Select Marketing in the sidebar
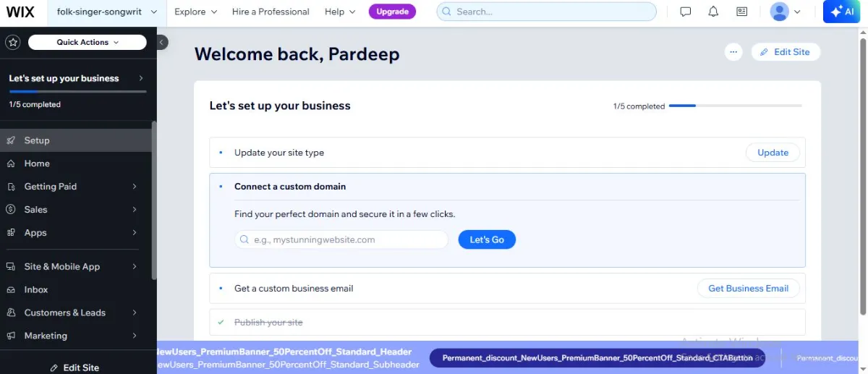 click(76, 336)
